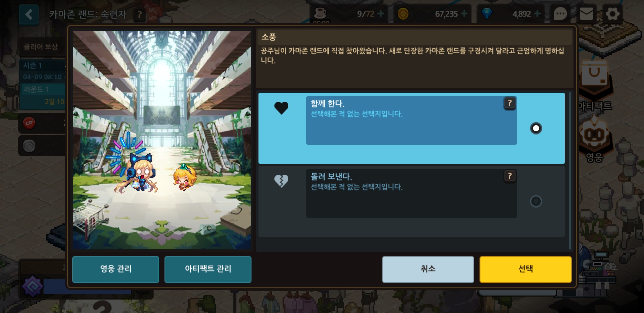Add coffee stamina with plus icon

(381, 14)
